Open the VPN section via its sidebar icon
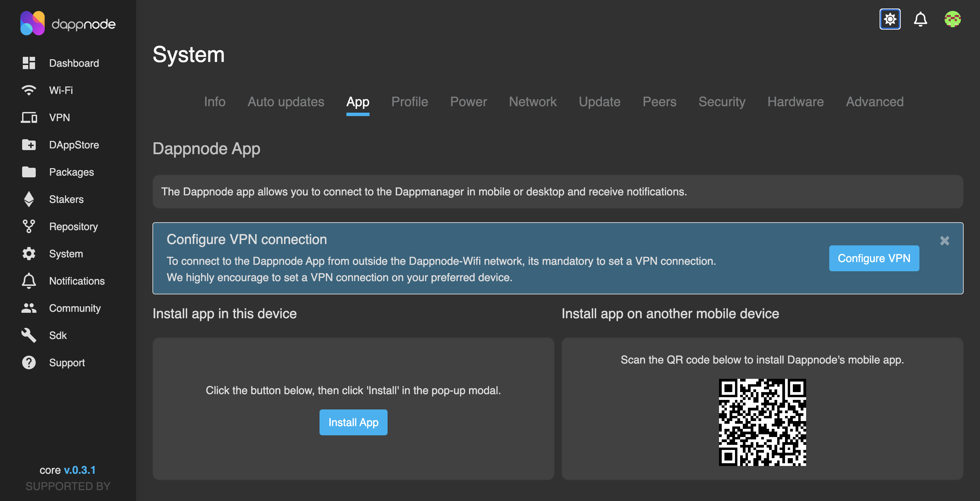The width and height of the screenshot is (980, 501). [x=29, y=117]
